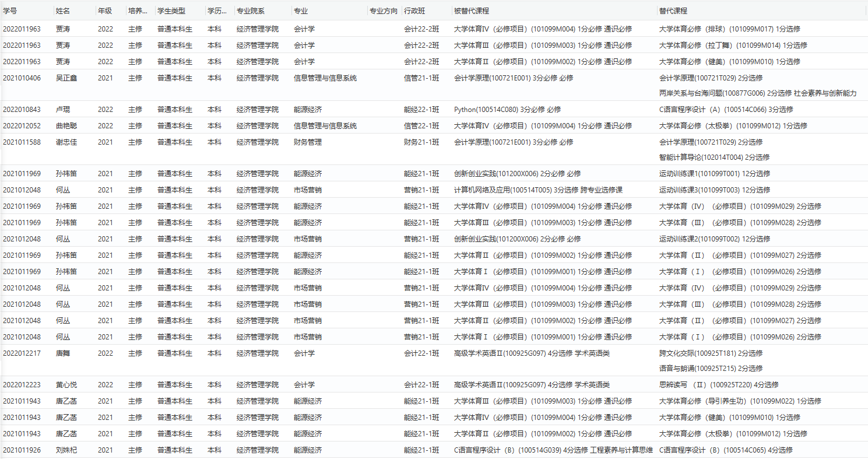
Task: Select the 行政班 column header
Action: point(414,11)
